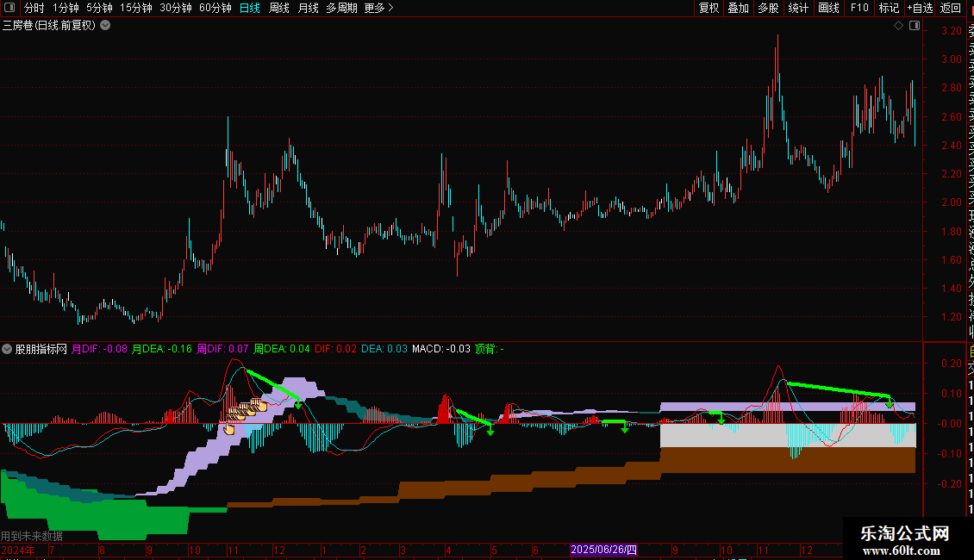The height and width of the screenshot is (560, 974).
Task: Click the 月DEA: -0.16 value
Action: [x=162, y=349]
